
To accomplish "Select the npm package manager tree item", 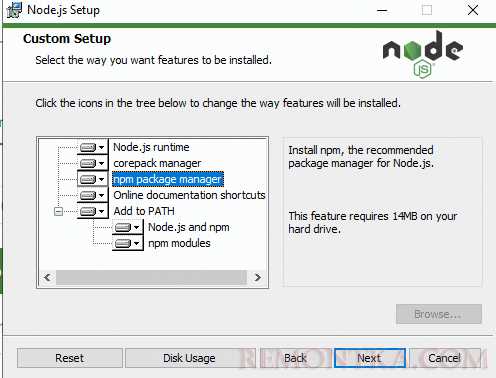I will click(168, 179).
